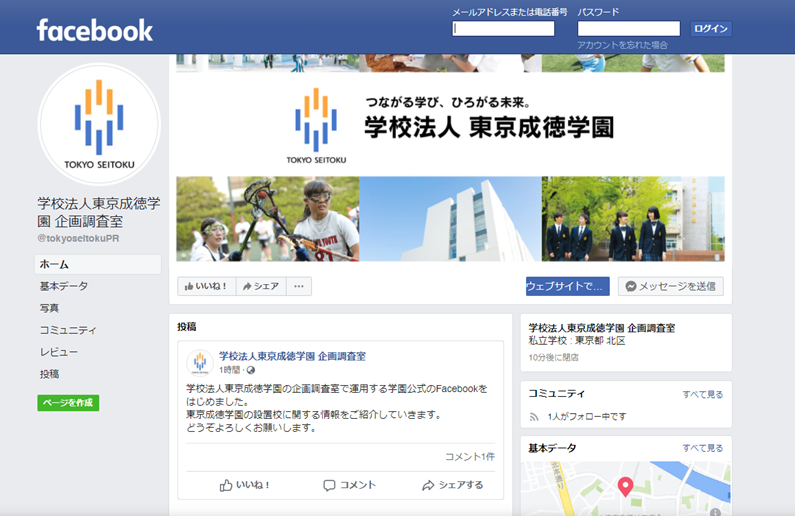This screenshot has height=516, width=795.
Task: Open 写真 in the left sidebar
Action: [x=49, y=308]
